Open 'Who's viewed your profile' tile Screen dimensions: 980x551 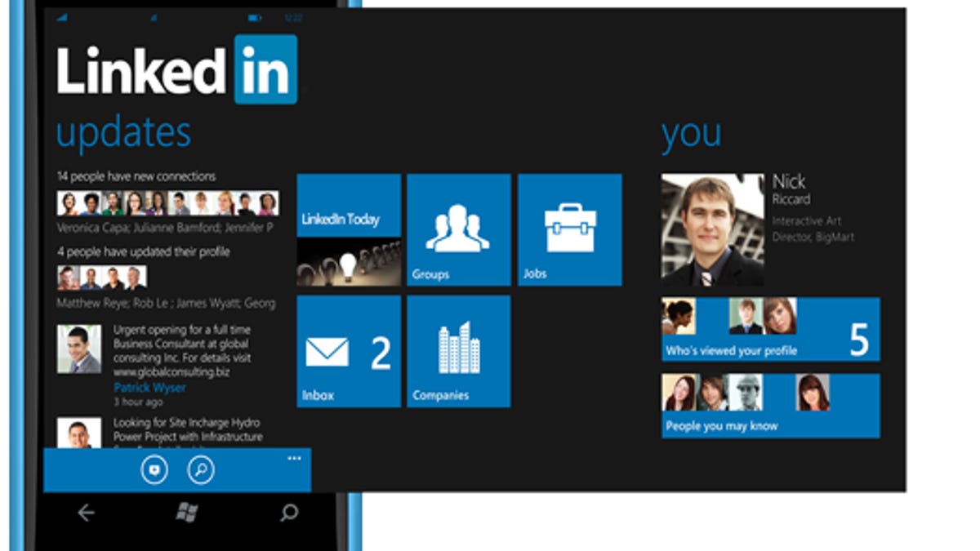click(770, 330)
